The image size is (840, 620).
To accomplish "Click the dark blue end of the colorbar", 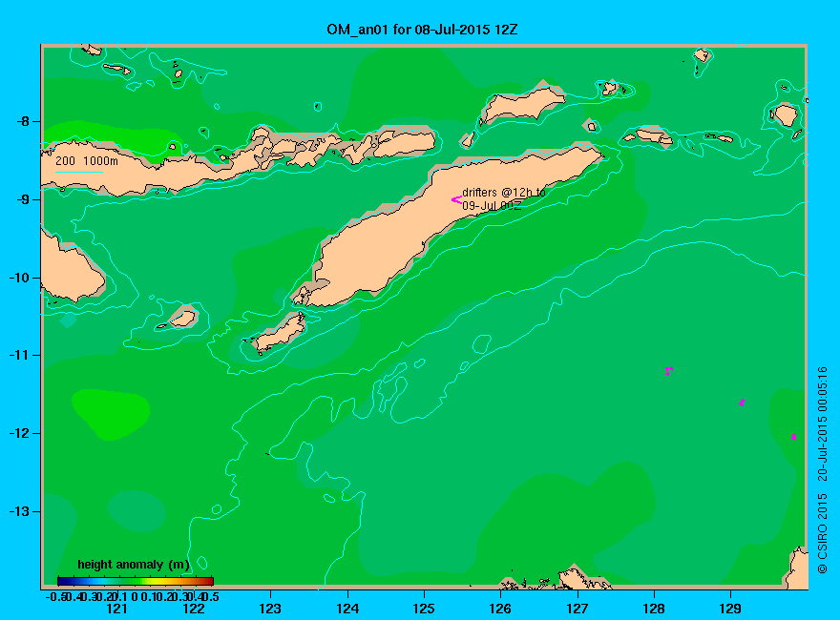I will click(61, 581).
